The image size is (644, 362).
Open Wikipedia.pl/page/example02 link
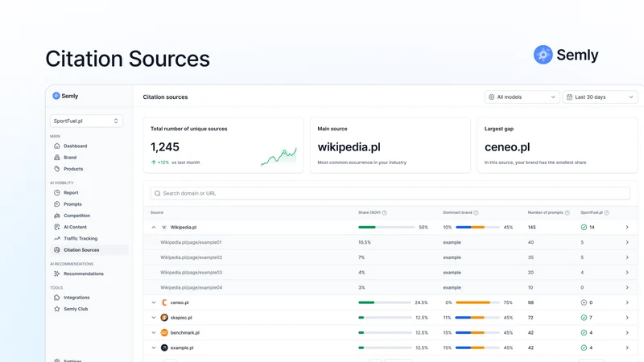191,257
